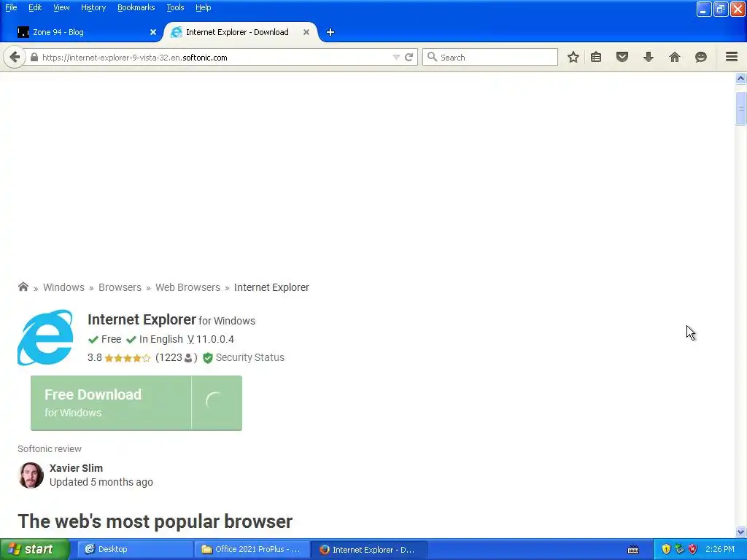Click the Internet Explorer logo image
This screenshot has width=747, height=560.
[x=45, y=338]
